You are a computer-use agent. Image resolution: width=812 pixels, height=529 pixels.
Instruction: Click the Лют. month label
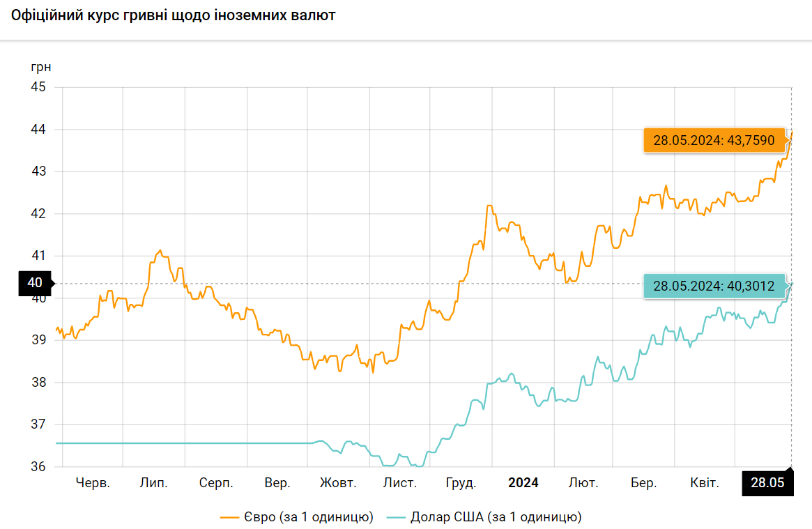pyautogui.click(x=583, y=483)
